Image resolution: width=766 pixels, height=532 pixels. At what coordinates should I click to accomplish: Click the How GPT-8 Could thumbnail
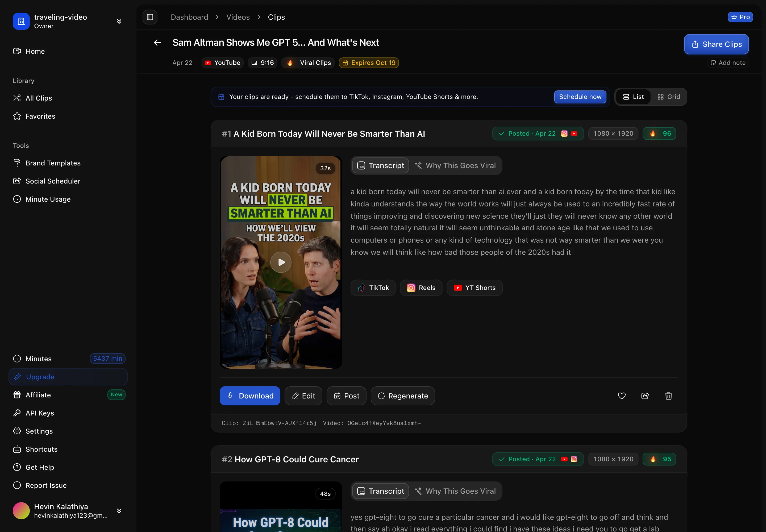pyautogui.click(x=281, y=507)
